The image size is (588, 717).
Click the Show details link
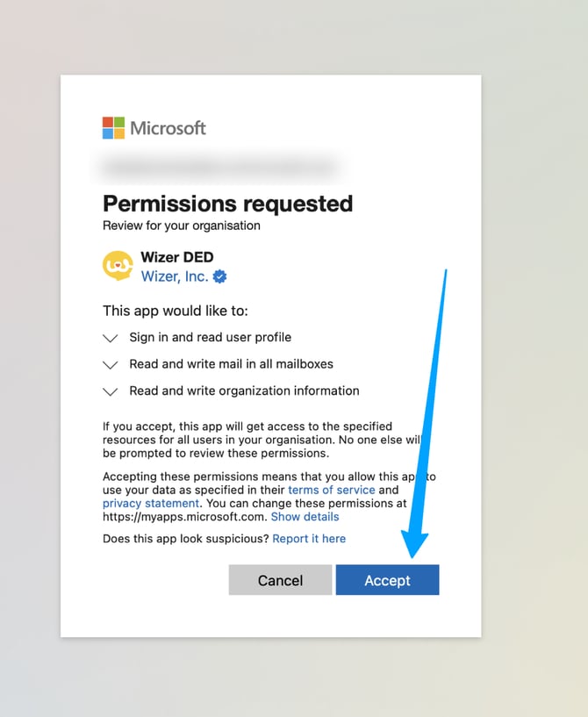coord(305,517)
